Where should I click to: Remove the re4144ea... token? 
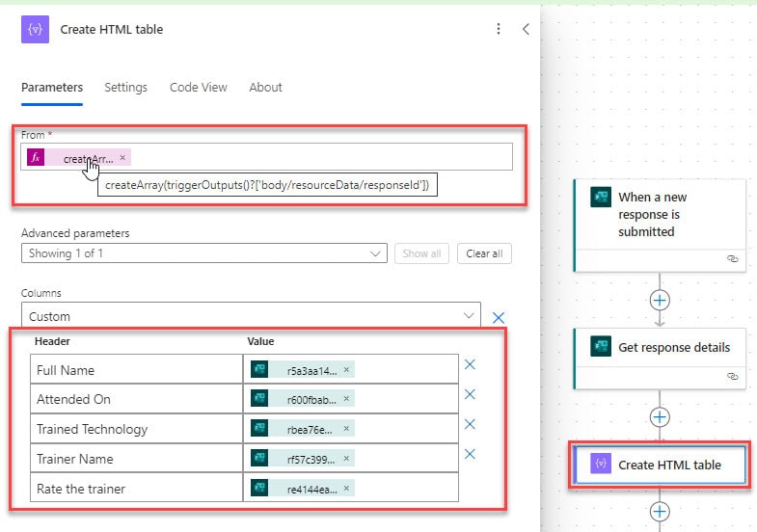(346, 488)
